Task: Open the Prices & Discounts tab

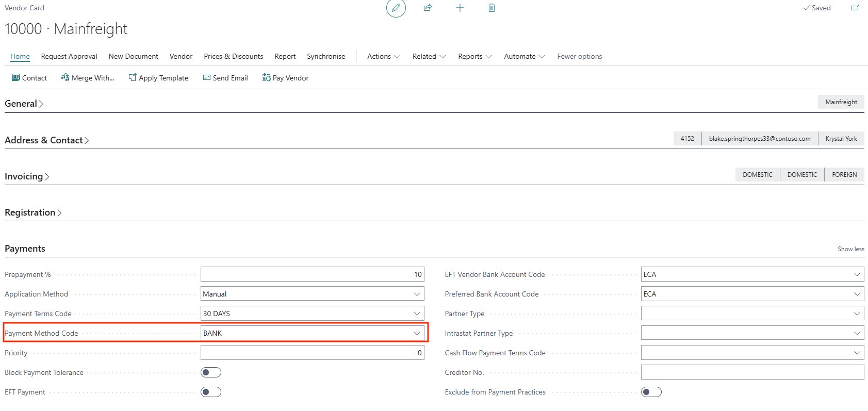Action: click(233, 56)
